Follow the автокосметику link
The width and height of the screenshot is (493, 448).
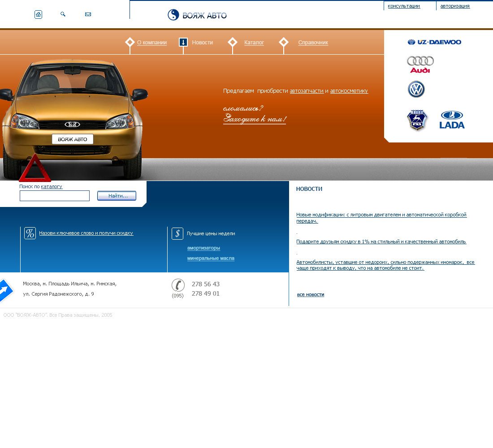pos(349,91)
